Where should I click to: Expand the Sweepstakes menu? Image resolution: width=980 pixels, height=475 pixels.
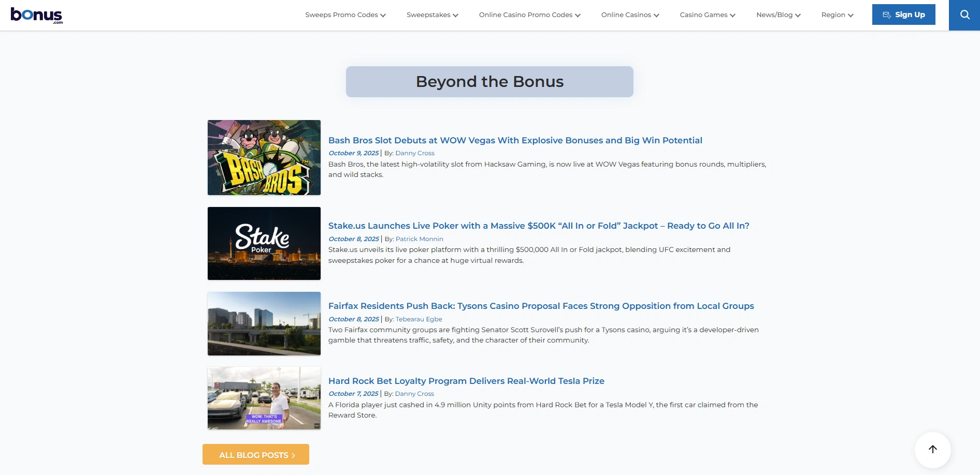[x=433, y=15]
